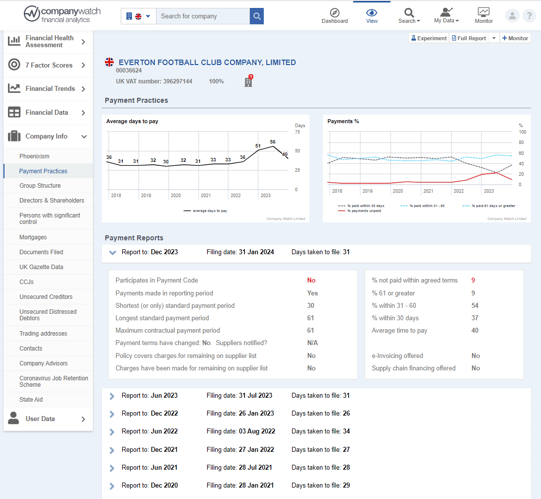Open Directors & Shareholders
The image size is (541, 499).
52,200
